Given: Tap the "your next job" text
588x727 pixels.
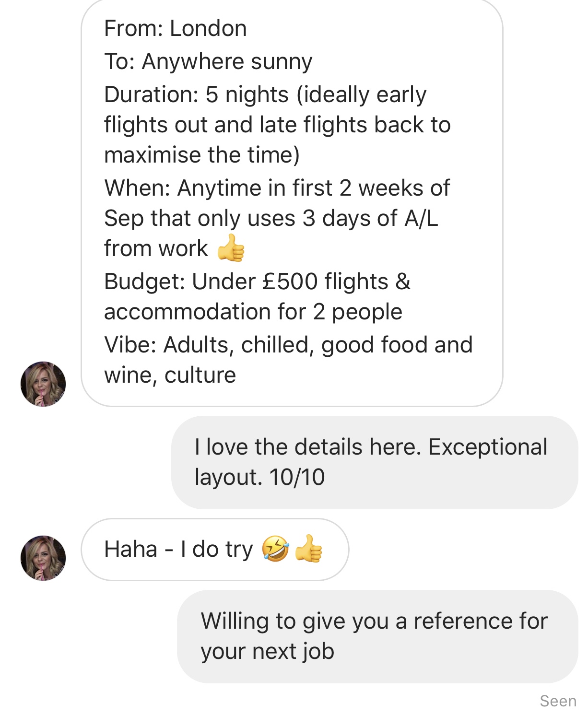Looking at the screenshot, I should pos(267,651).
